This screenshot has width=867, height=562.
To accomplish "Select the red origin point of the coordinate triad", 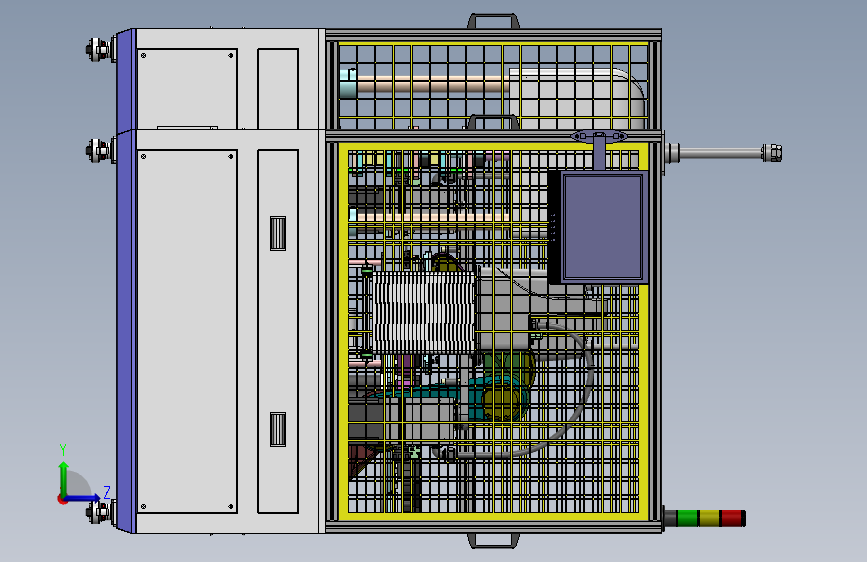I will pos(62,499).
